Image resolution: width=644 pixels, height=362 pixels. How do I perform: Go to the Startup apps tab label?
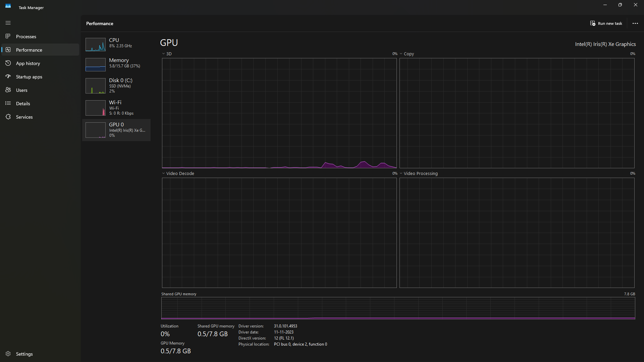tap(29, 77)
